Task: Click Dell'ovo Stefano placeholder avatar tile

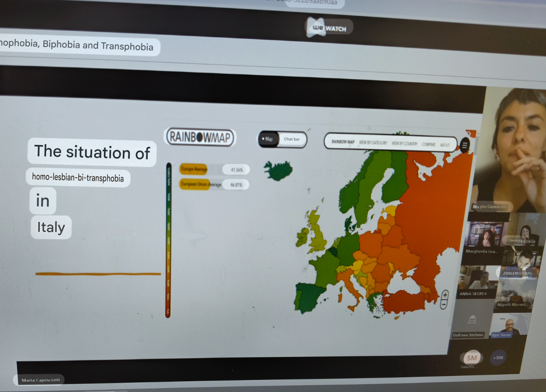Action: point(471,320)
